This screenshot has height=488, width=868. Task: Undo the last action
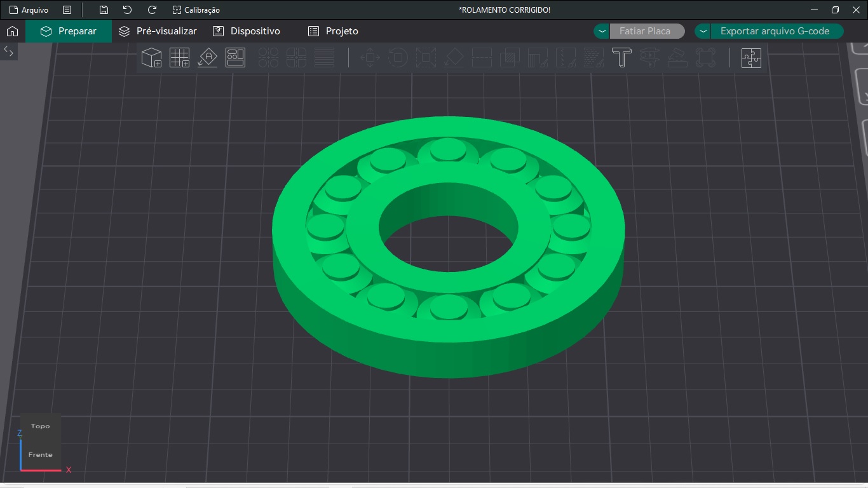128,10
